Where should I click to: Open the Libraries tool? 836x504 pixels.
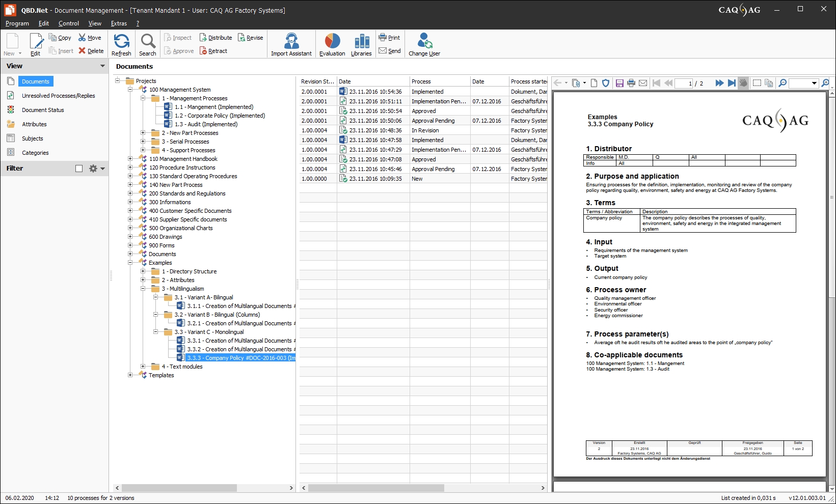click(361, 42)
